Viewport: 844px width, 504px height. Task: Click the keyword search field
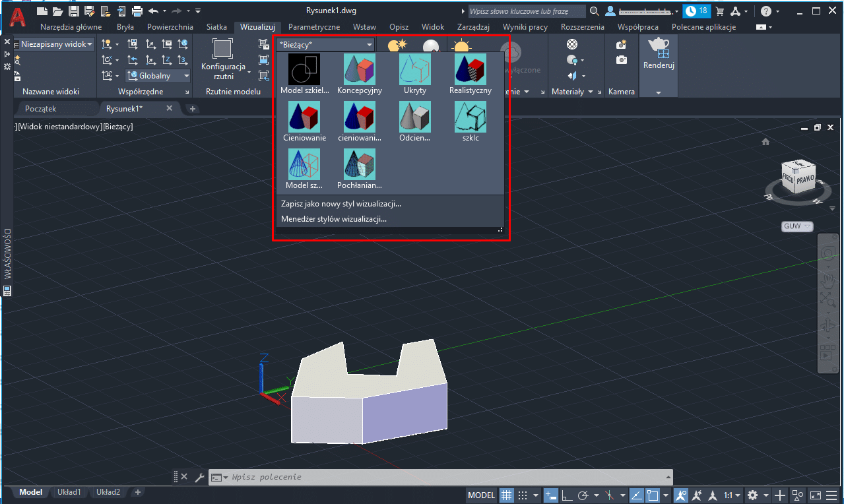pyautogui.click(x=527, y=11)
